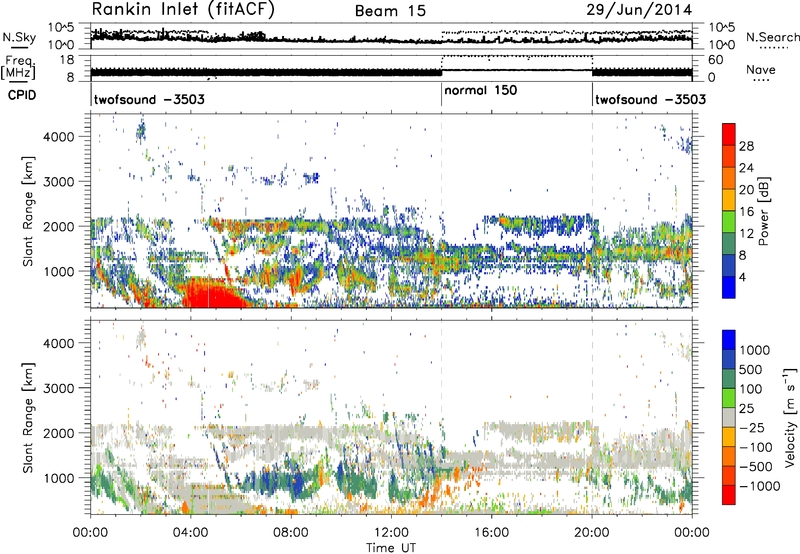Viewport: 800px width, 554px height.
Task: Click the '100' velocity colorbar label
Action: point(750,389)
